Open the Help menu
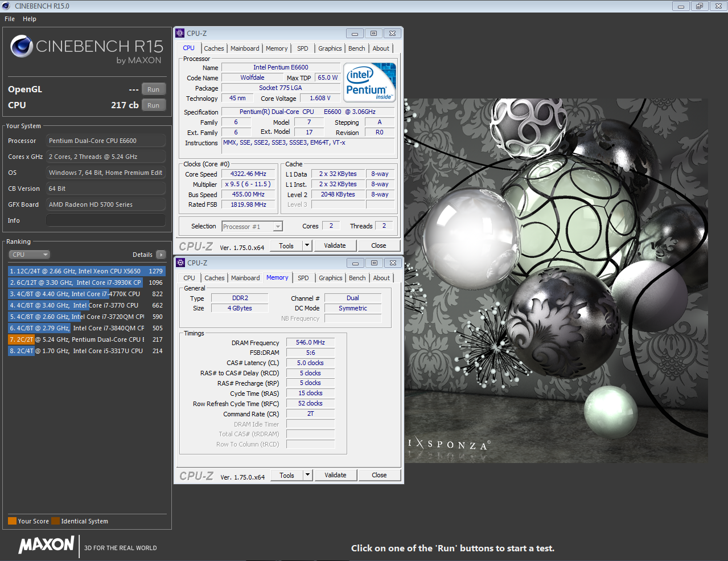The image size is (728, 561). [30, 19]
